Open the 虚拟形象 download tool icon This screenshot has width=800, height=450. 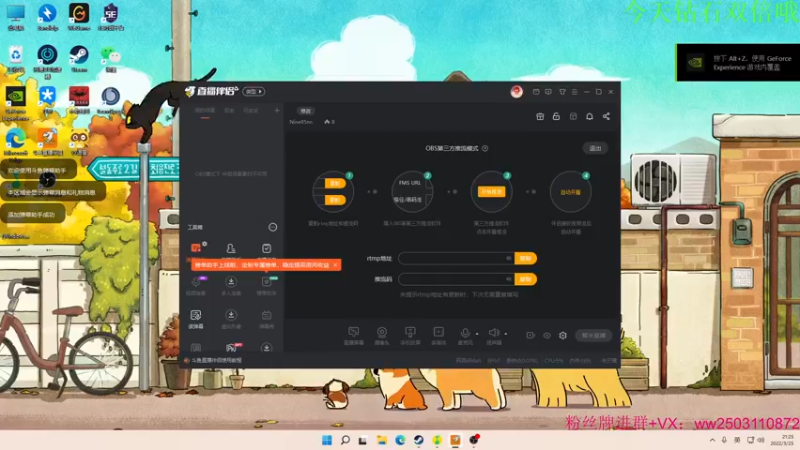[231, 315]
